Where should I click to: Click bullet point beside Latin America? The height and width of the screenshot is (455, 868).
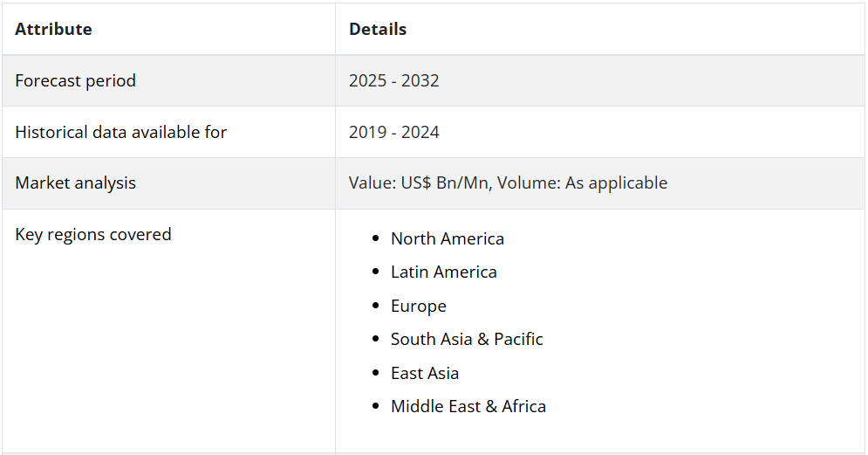[x=376, y=272]
